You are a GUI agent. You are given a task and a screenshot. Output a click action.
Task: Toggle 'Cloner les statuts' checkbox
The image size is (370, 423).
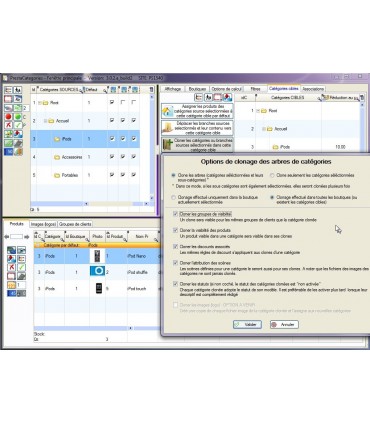175,284
